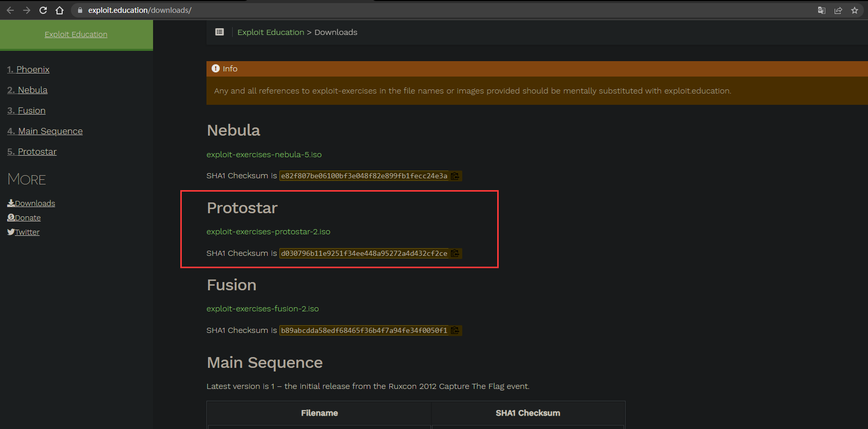This screenshot has height=429, width=868.
Task: Click the Downloads arrow icon in sidebar
Action: coord(11,203)
